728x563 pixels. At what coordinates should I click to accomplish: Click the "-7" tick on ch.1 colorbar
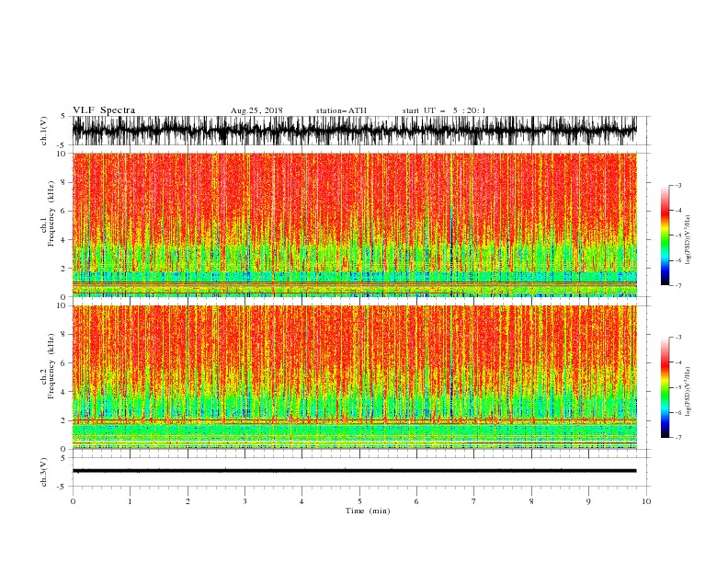pos(678,285)
